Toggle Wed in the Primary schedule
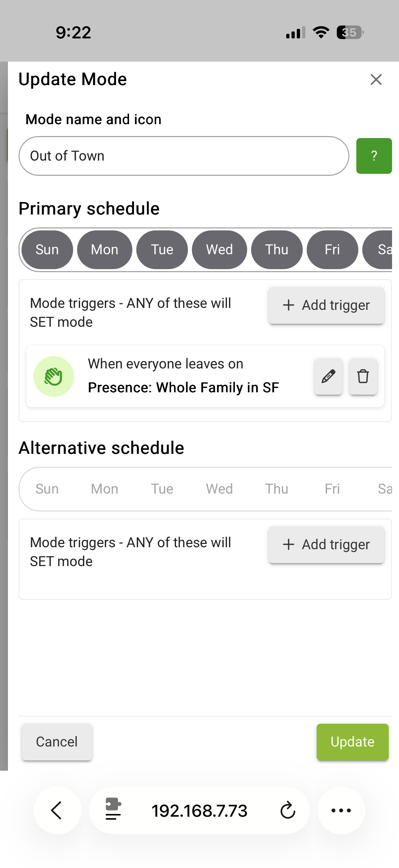Screen dimensions: 399x868 (x=219, y=250)
